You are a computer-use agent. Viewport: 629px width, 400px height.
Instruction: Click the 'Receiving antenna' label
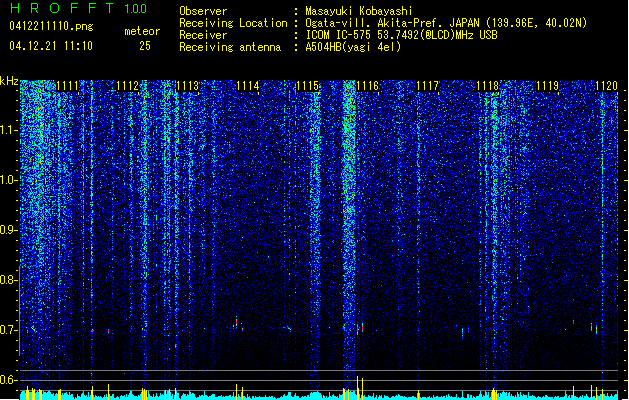230,47
